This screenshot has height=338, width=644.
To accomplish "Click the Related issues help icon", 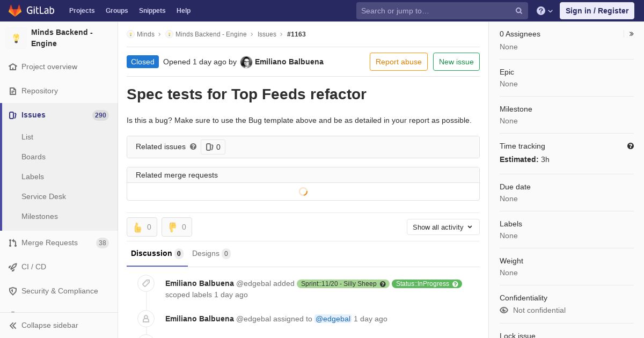I will point(193,146).
